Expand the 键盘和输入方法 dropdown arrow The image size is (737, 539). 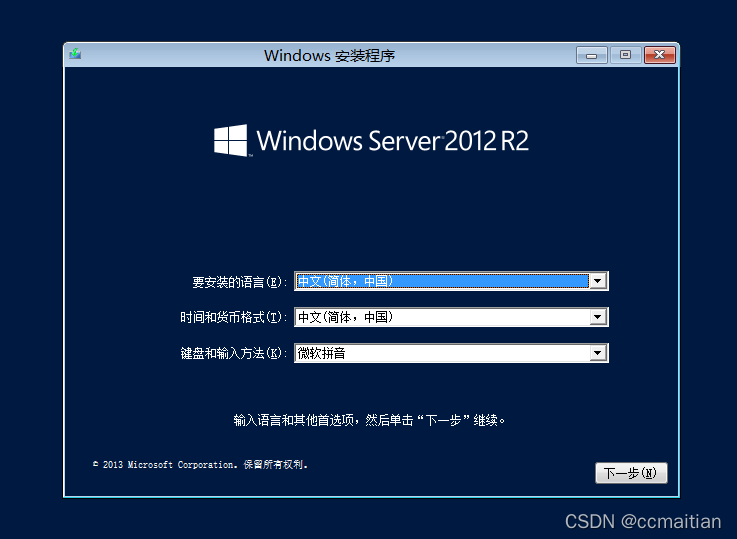click(598, 353)
